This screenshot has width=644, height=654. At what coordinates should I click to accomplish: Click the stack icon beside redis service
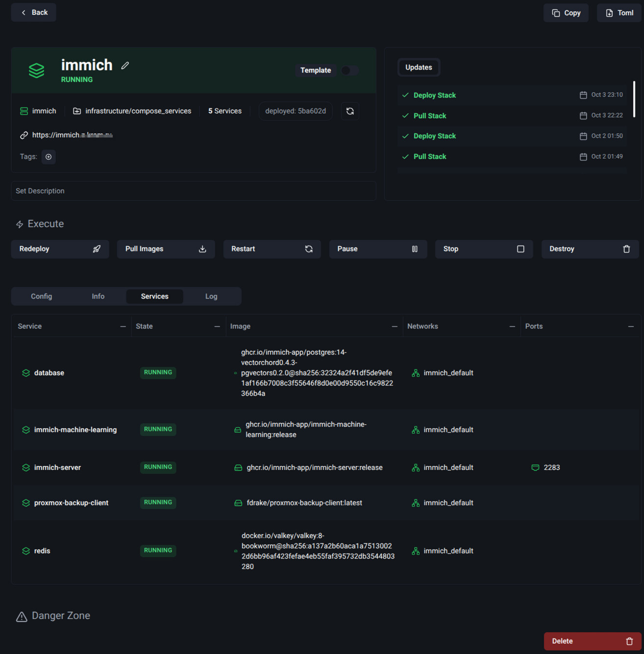(26, 551)
